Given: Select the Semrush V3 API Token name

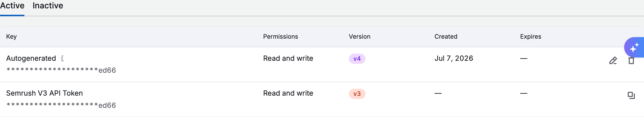Looking at the screenshot, I should (44, 93).
